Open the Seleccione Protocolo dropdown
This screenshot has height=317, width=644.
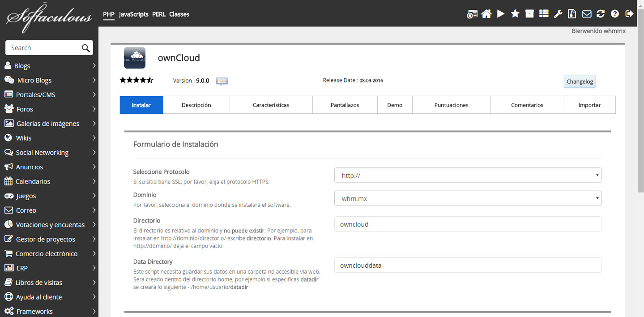tap(468, 176)
